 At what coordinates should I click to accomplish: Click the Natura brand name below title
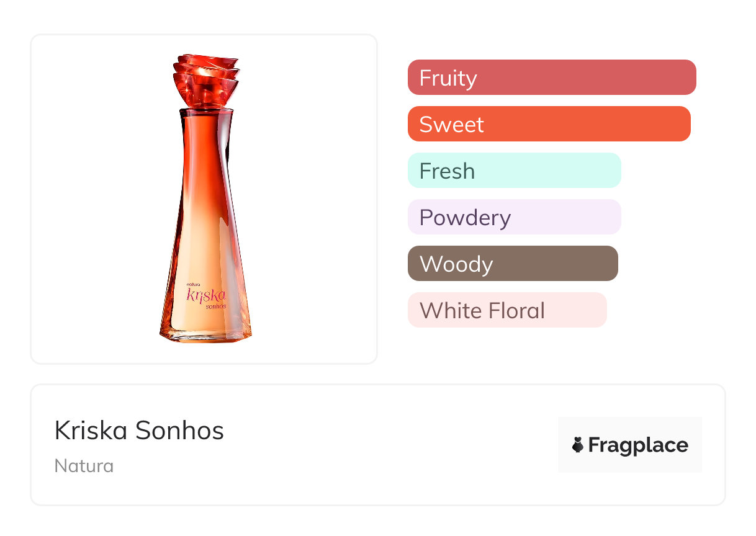[x=84, y=465]
